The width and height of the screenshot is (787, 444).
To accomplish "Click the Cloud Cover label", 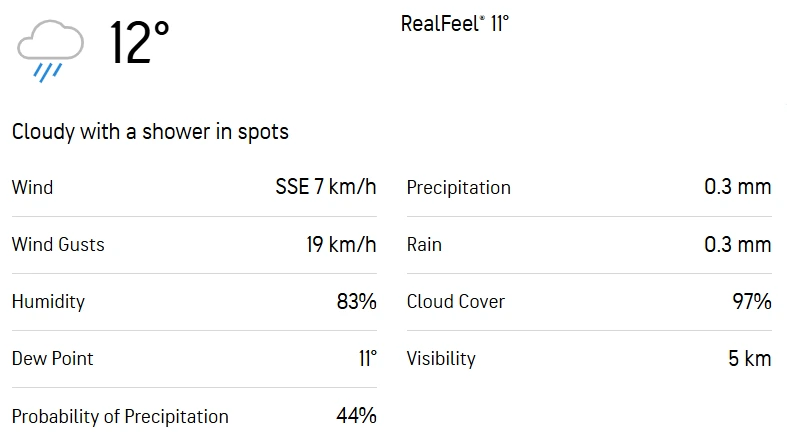I will click(455, 302).
